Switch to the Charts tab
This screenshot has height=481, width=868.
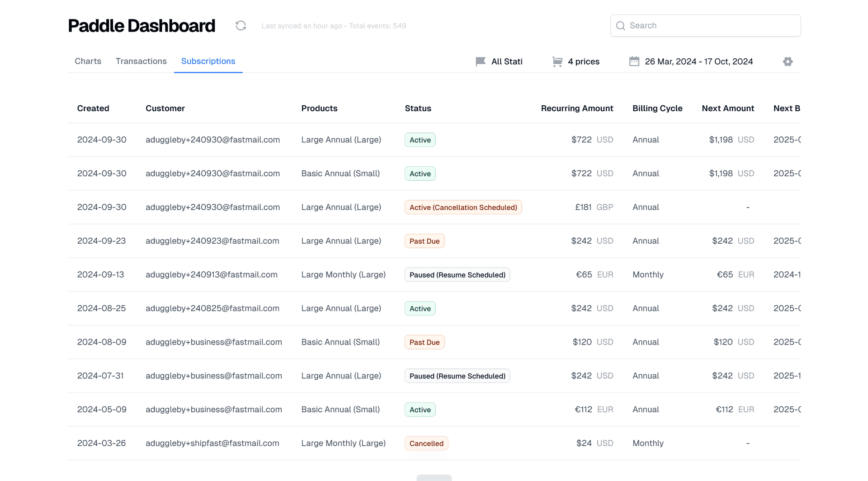click(x=88, y=61)
